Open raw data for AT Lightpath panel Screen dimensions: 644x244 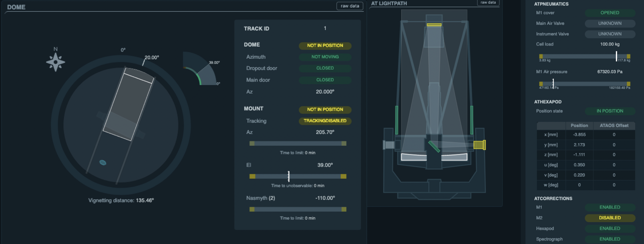click(488, 2)
